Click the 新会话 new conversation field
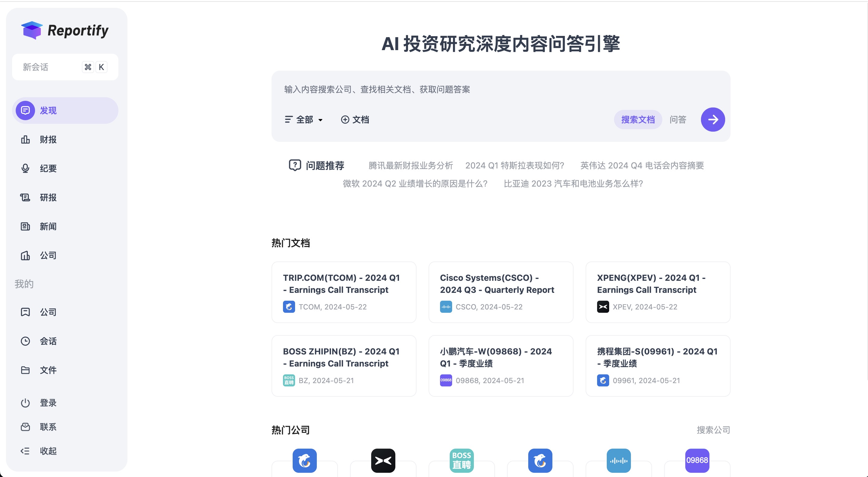The height and width of the screenshot is (477, 868). click(x=65, y=67)
